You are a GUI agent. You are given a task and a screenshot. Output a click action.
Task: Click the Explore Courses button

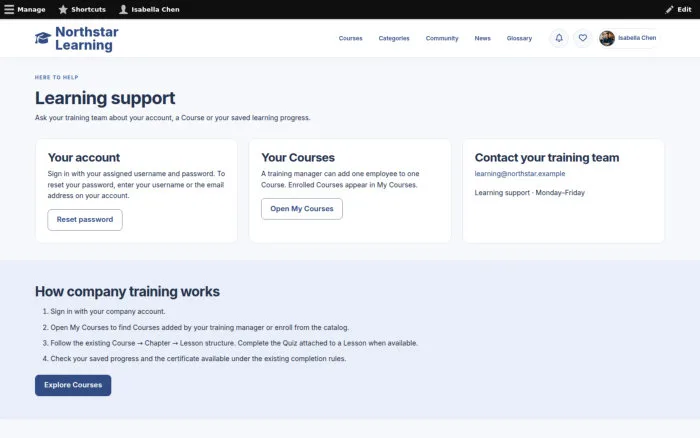[73, 385]
